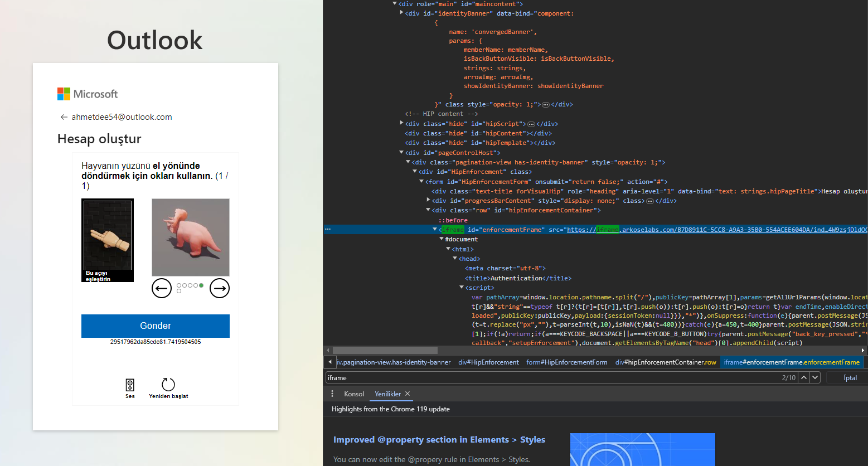This screenshot has height=466, width=868.
Task: Click the Yeniden başlat restart icon
Action: coord(168,385)
